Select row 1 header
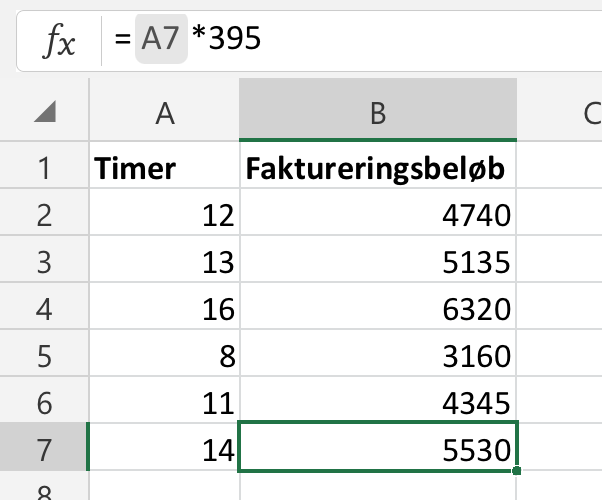 click(43, 168)
